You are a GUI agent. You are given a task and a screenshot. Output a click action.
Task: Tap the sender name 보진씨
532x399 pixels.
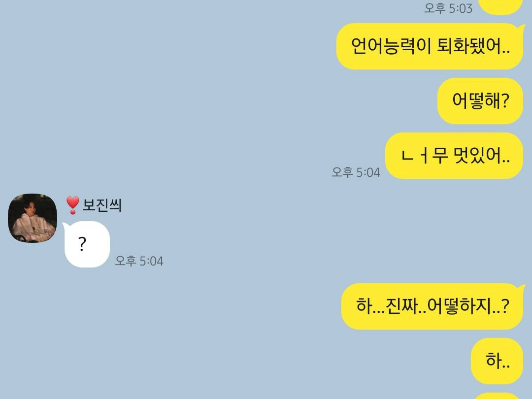102,205
